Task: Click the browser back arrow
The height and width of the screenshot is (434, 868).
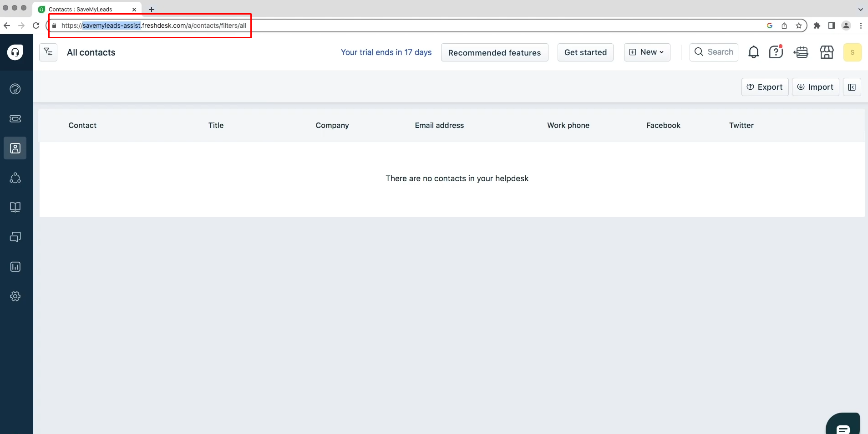Action: [x=7, y=26]
